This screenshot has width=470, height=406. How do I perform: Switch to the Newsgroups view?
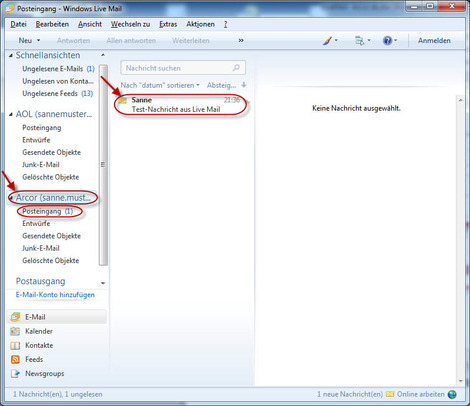point(37,374)
